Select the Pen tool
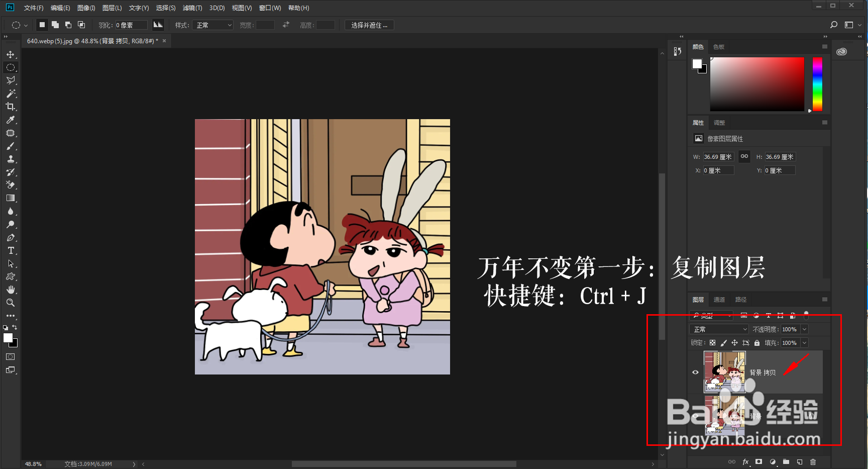This screenshot has width=868, height=469. 11,237
